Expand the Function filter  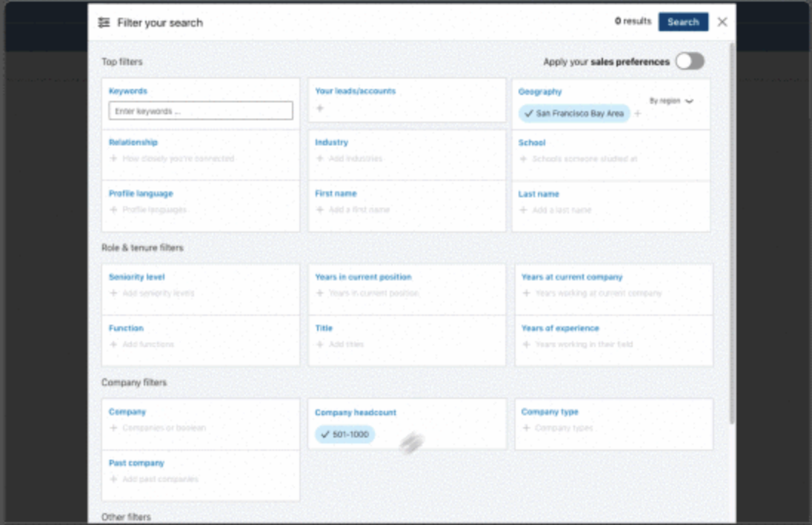(126, 328)
